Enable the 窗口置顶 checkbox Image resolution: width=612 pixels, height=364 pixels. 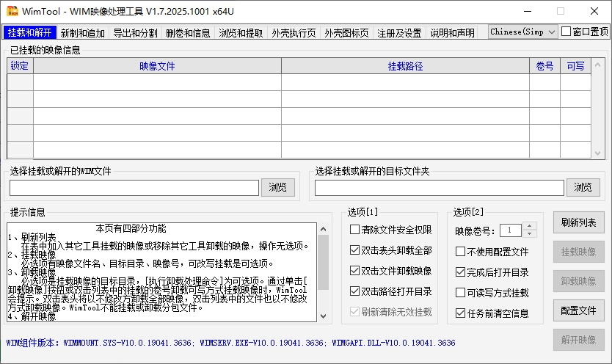click(x=567, y=32)
